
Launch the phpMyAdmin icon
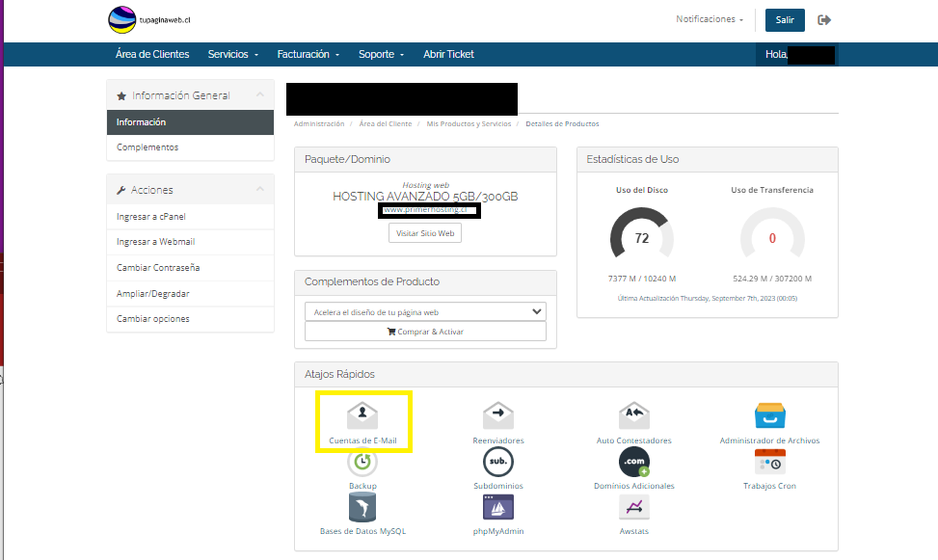click(498, 507)
